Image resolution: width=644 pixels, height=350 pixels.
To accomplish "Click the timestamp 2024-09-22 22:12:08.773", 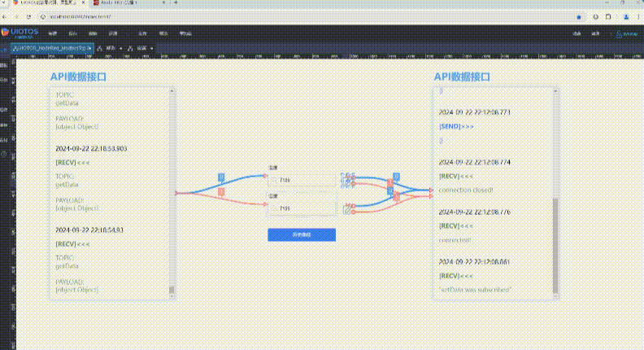I will click(x=474, y=112).
